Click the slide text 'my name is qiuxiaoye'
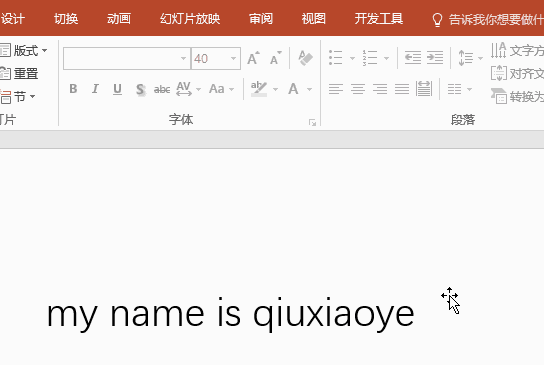Image resolution: width=544 pixels, height=365 pixels. (230, 314)
